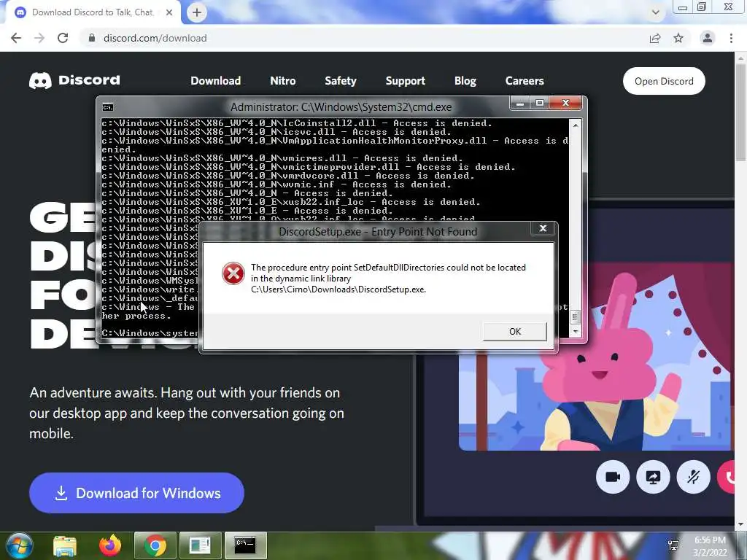This screenshot has width=747, height=560.
Task: Open Discord via the Open Discord button
Action: point(664,81)
